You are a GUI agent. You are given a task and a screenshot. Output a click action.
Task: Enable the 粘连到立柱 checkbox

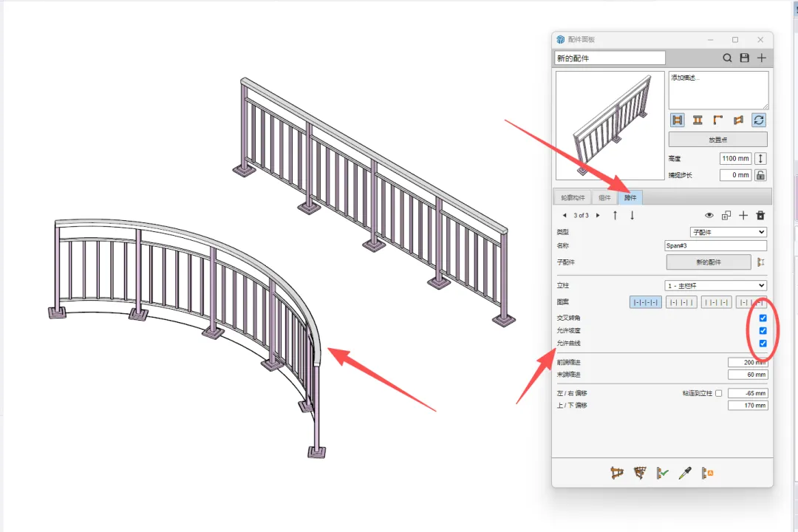[719, 393]
